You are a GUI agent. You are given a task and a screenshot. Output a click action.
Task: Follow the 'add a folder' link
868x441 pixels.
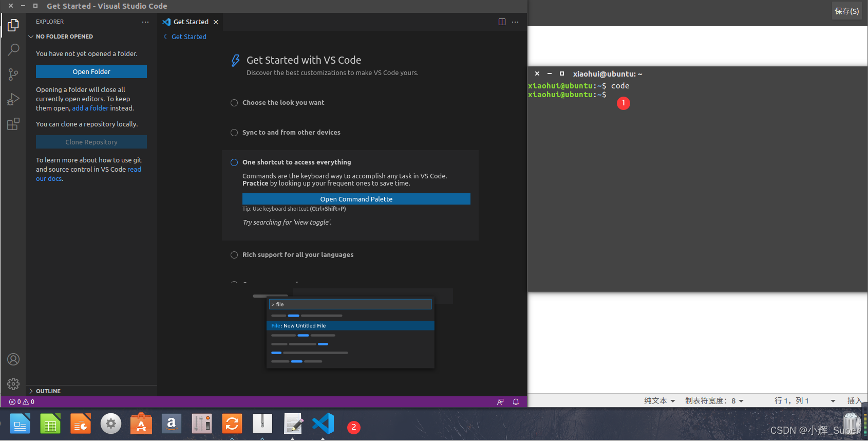click(90, 108)
